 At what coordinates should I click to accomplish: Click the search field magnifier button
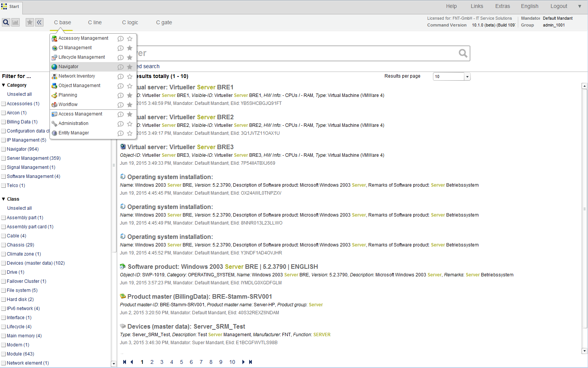(x=463, y=53)
